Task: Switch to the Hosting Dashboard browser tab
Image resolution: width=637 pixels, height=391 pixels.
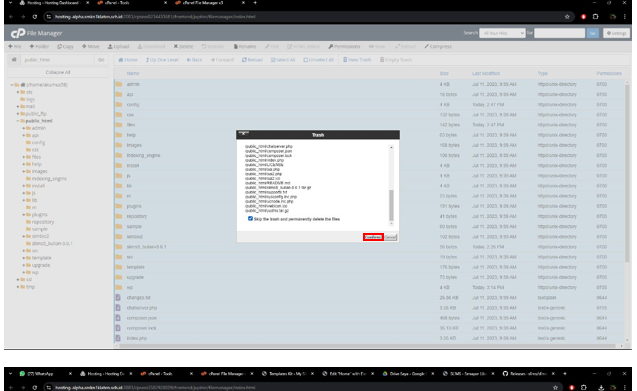Action: [x=53, y=3]
